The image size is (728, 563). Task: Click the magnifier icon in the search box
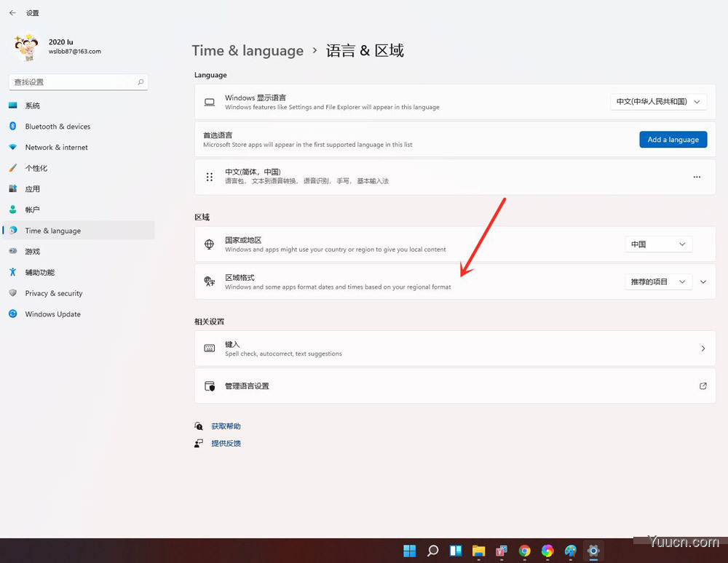coord(141,82)
